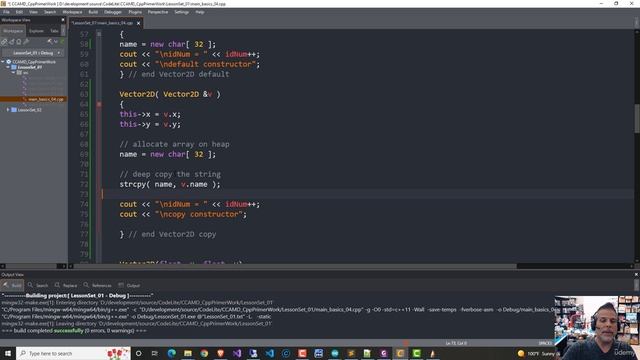Open the Edit menu
This screenshot has width=640, height=360.
(x=19, y=12)
